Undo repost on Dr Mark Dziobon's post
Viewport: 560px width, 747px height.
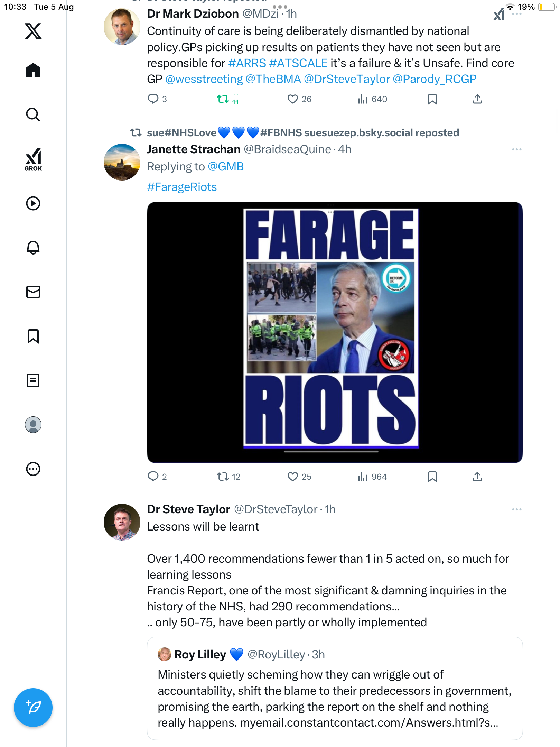(x=223, y=99)
